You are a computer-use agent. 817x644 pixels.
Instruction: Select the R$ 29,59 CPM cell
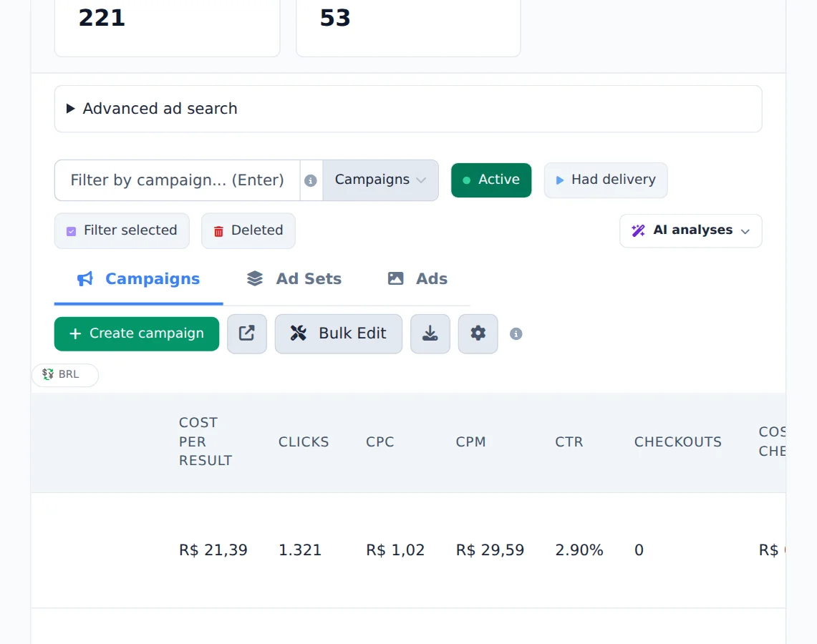pyautogui.click(x=490, y=550)
